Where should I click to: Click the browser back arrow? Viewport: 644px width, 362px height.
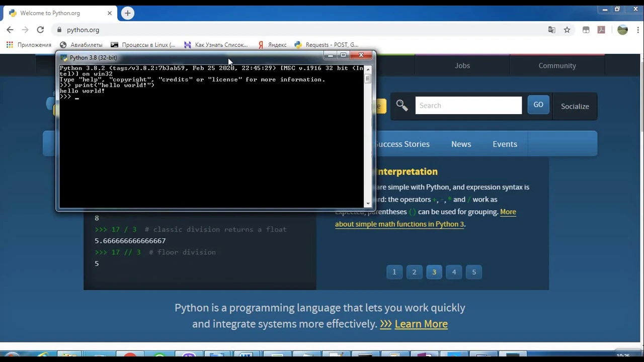tap(10, 30)
